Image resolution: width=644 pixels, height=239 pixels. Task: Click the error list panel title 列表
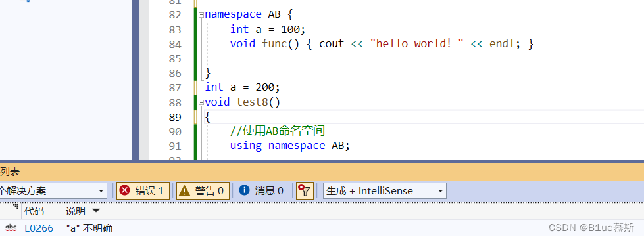pos(10,172)
